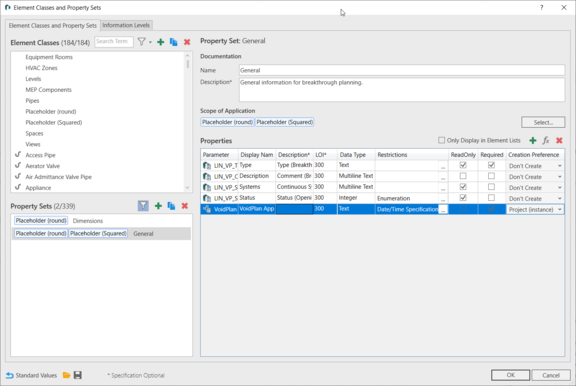Click the Standard Values link

tap(36, 375)
